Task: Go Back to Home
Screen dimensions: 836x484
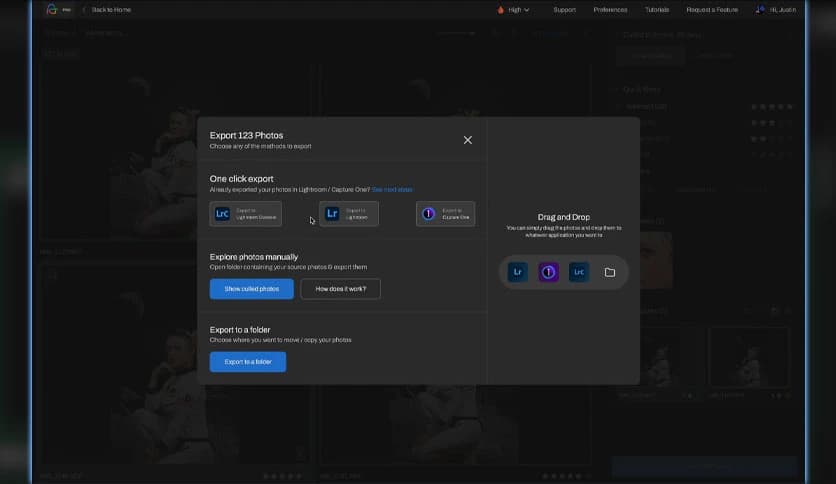Action: 110,10
